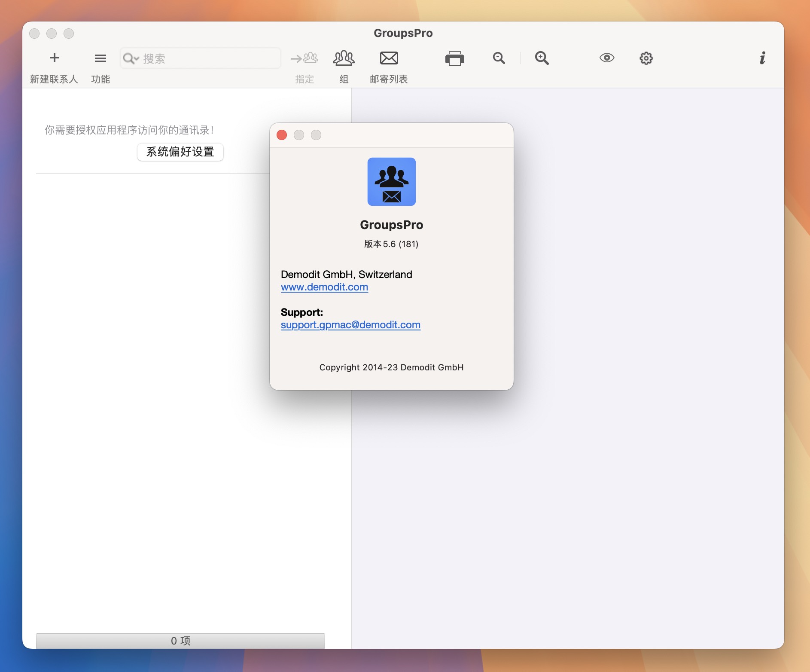
Task: Close the About GroupsPro dialog
Action: click(x=282, y=135)
